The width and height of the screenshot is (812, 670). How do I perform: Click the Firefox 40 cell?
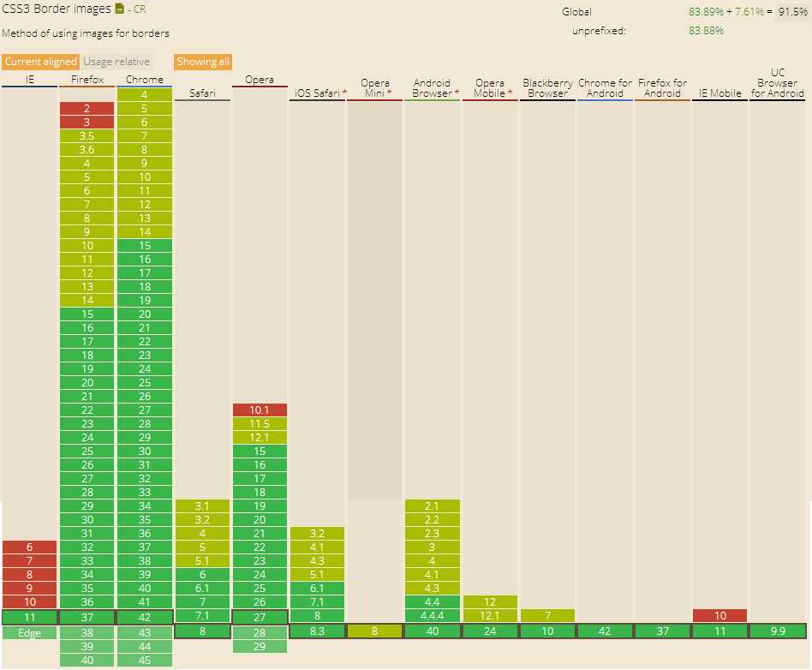[87, 661]
